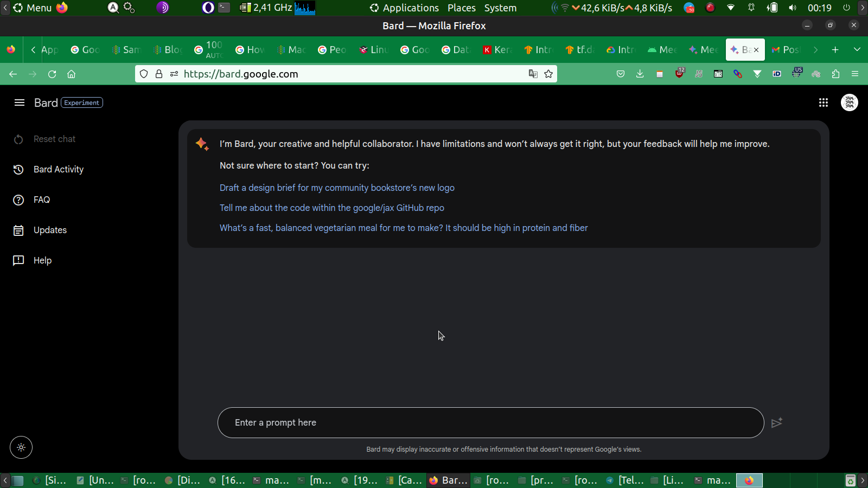Switch to the Dat tab

click(x=456, y=50)
